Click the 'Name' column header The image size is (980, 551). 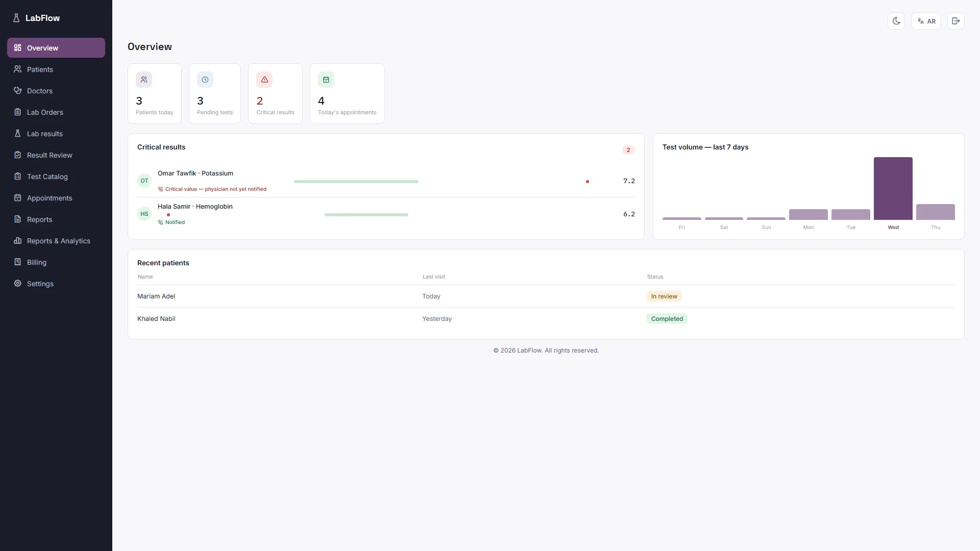[145, 277]
